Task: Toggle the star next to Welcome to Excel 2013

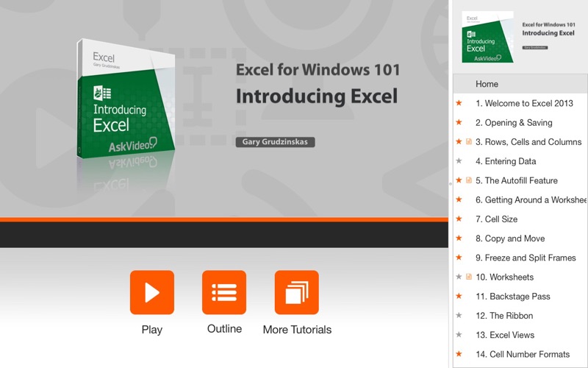Action: [459, 103]
